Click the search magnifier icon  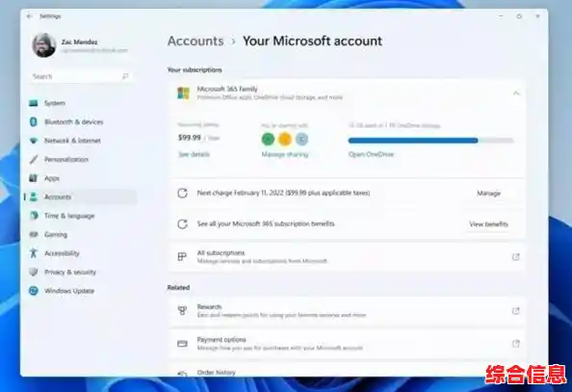(x=125, y=76)
